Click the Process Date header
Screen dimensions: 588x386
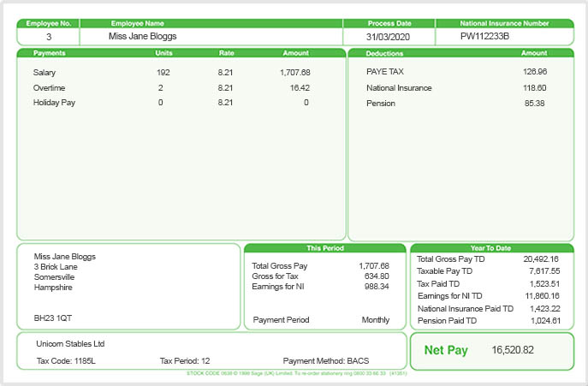pos(389,23)
